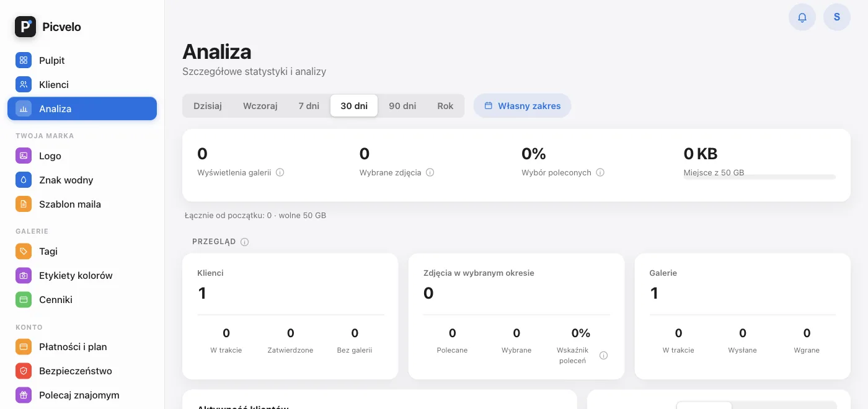The width and height of the screenshot is (868, 409).
Task: Select the 7 dni time range
Action: click(309, 105)
